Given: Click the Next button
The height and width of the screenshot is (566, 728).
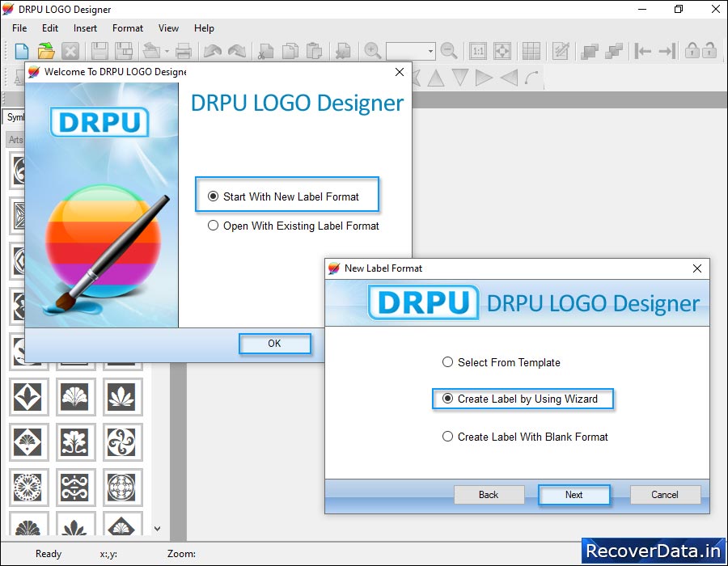Looking at the screenshot, I should [x=574, y=495].
